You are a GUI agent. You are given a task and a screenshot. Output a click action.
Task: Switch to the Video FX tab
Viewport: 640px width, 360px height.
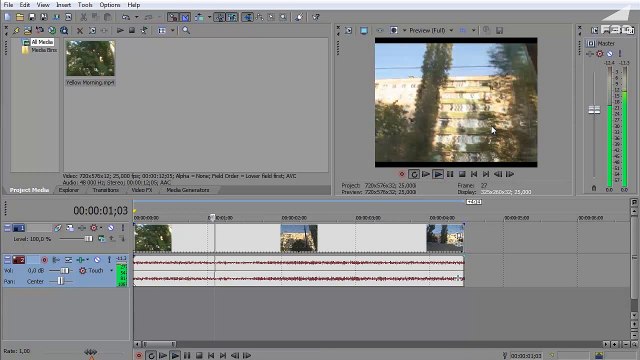pyautogui.click(x=142, y=190)
